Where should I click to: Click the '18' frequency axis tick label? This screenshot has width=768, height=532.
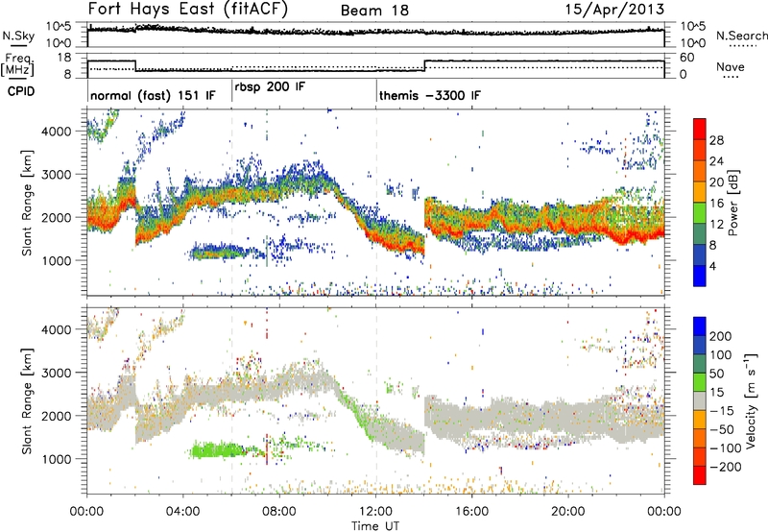[x=64, y=58]
